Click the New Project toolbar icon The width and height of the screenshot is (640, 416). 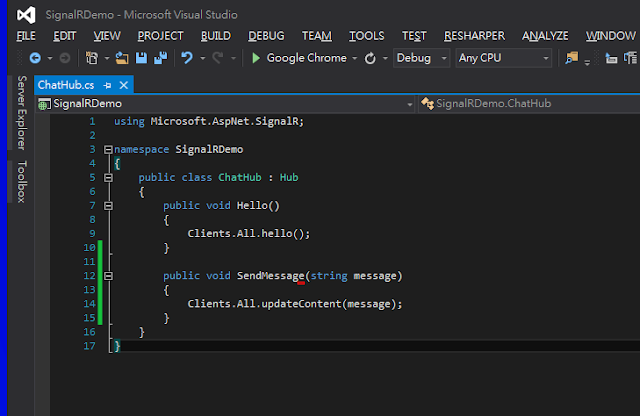click(91, 58)
